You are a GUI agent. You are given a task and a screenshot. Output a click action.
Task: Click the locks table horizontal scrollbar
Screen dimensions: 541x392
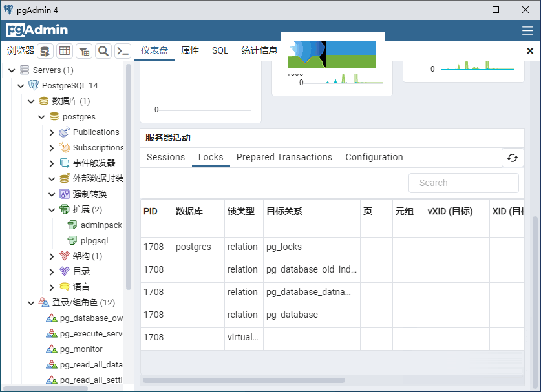click(244, 380)
